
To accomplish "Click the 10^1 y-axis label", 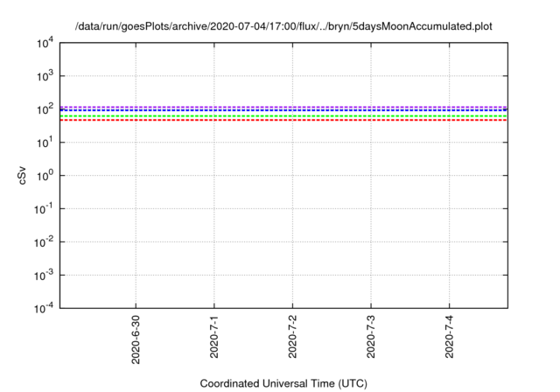I will (x=45, y=143).
